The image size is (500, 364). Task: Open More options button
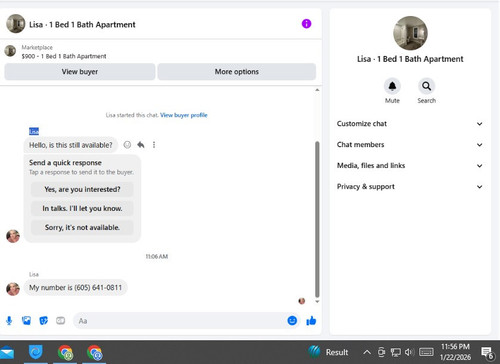coord(237,72)
